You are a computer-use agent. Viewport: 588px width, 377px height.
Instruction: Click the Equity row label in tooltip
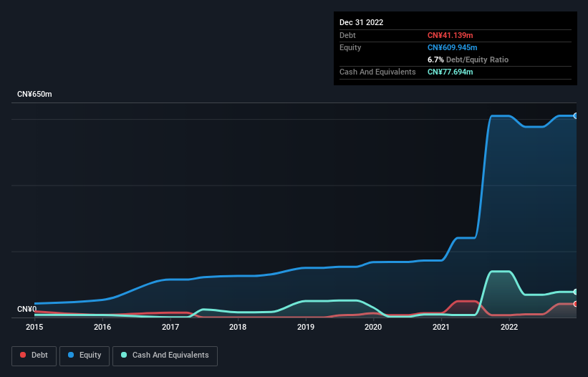tap(350, 47)
